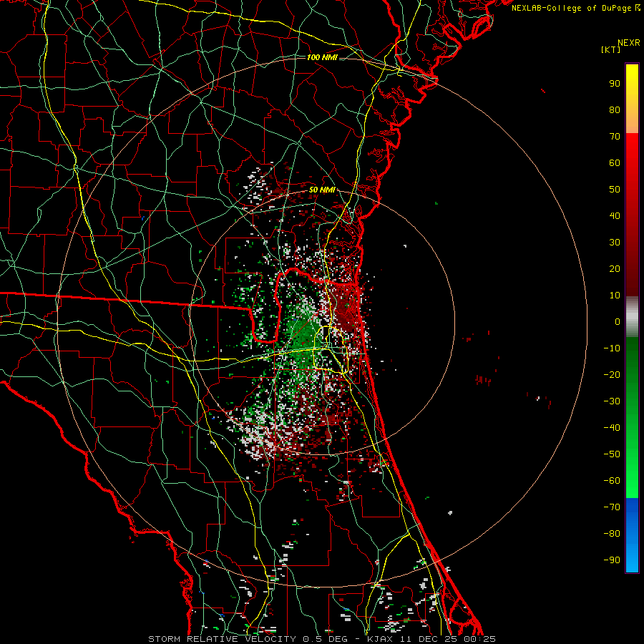This screenshot has height=644, width=644.
Task: Click the positive 60 scale value
Action: click(615, 162)
